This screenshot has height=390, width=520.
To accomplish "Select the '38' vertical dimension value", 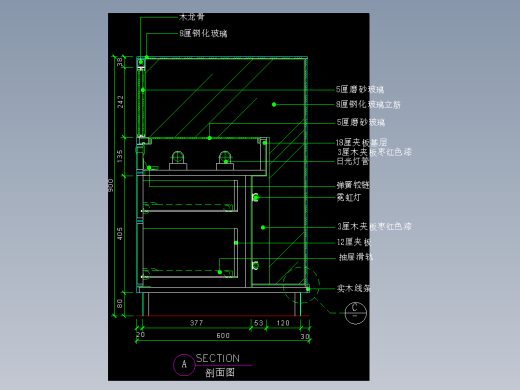I will coord(120,62).
